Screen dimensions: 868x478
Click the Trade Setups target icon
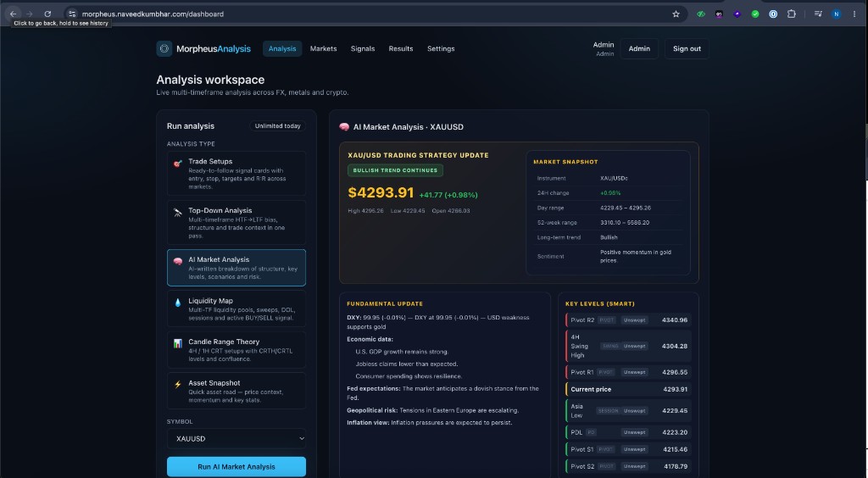pos(178,164)
